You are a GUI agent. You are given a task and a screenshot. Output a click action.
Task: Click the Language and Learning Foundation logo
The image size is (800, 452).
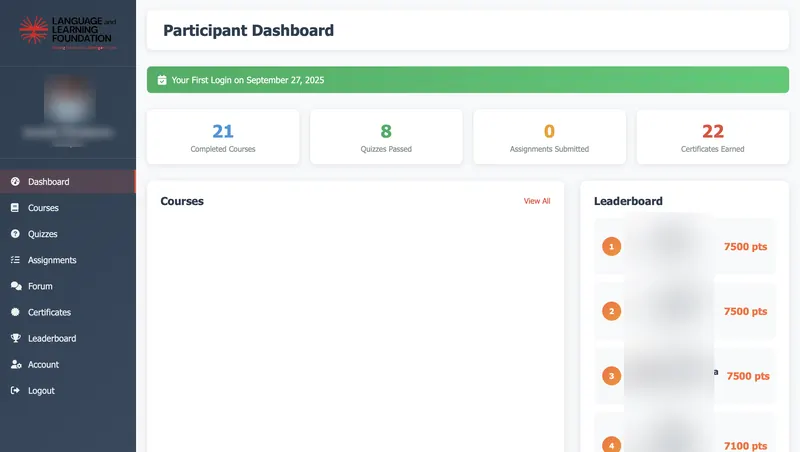pyautogui.click(x=68, y=33)
